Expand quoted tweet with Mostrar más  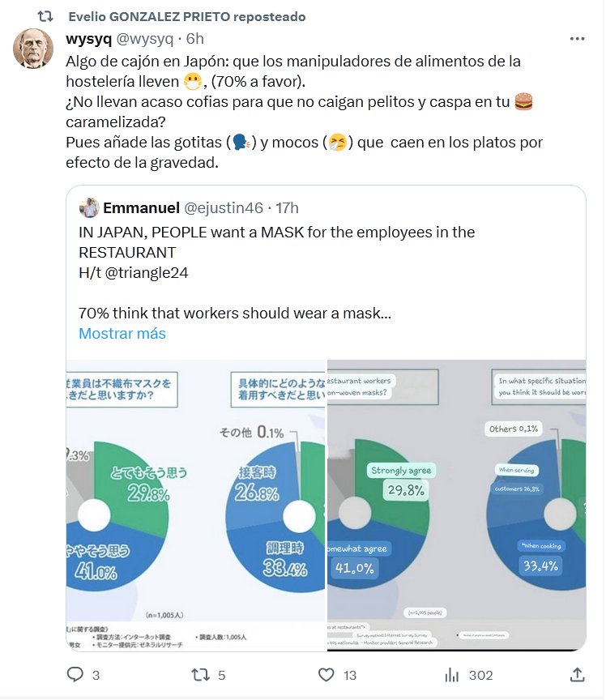tap(122, 333)
